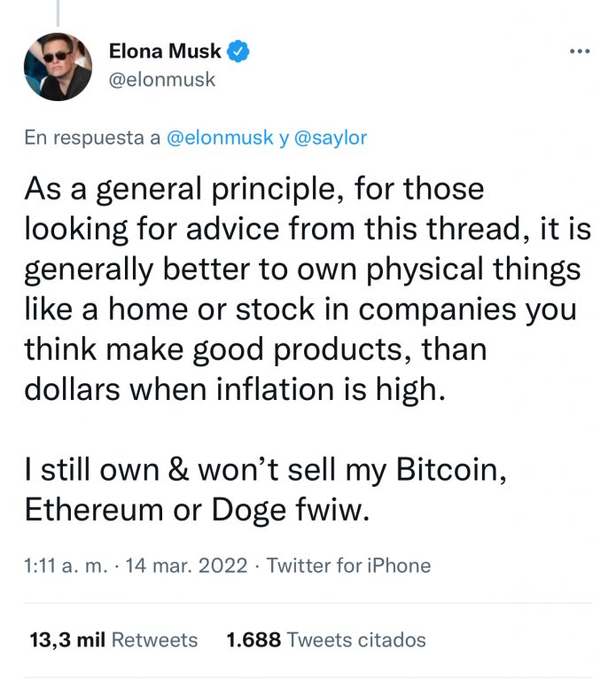Click the @elonmusk handle under the display name
This screenshot has height=681, width=616.
[x=162, y=80]
